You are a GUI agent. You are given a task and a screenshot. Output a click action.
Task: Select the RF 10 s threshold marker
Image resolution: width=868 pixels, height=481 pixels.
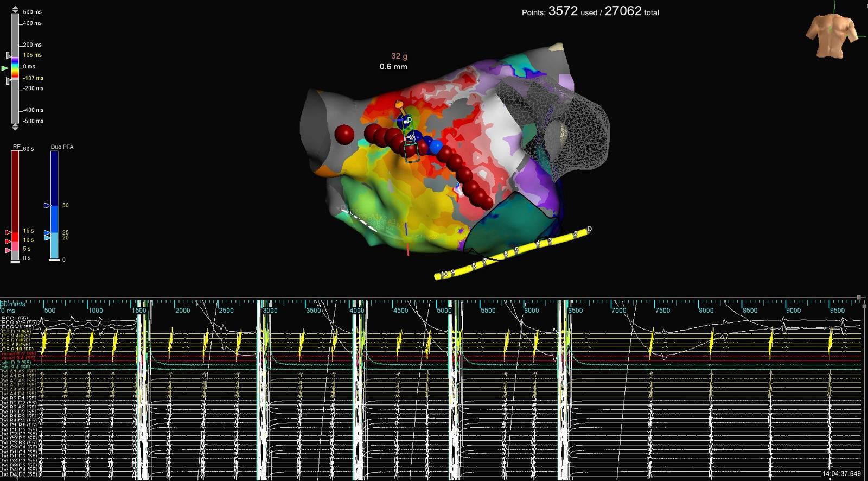[x=8, y=241]
